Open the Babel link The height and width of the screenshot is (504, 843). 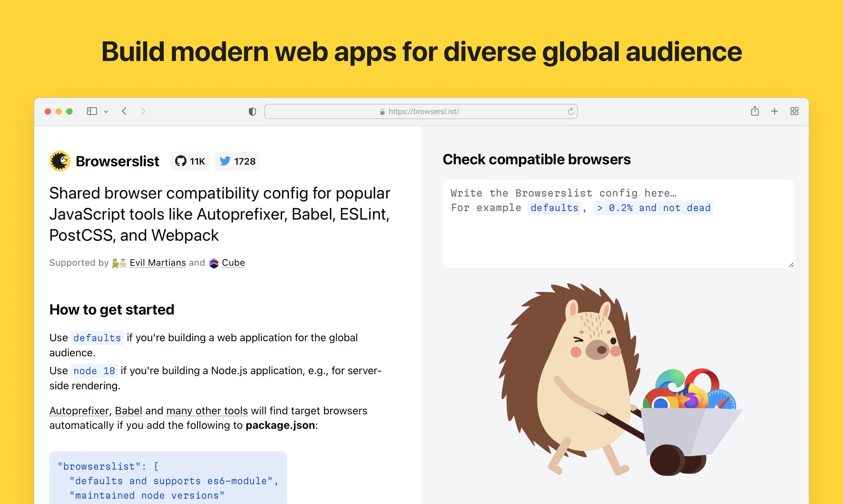[x=128, y=411]
